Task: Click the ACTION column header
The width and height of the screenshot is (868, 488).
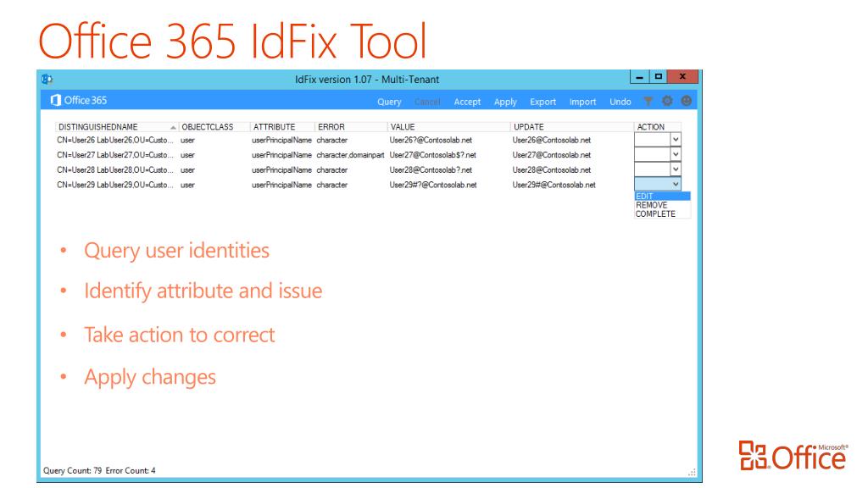Action: pos(658,127)
